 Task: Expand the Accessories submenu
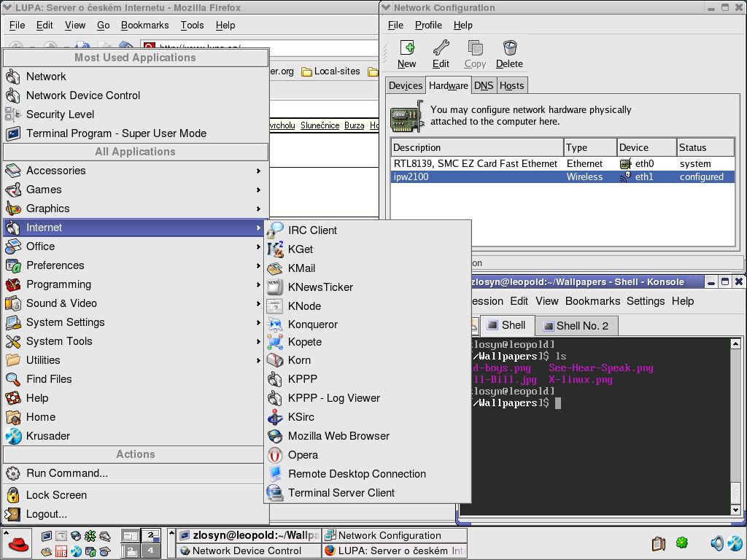click(136, 171)
